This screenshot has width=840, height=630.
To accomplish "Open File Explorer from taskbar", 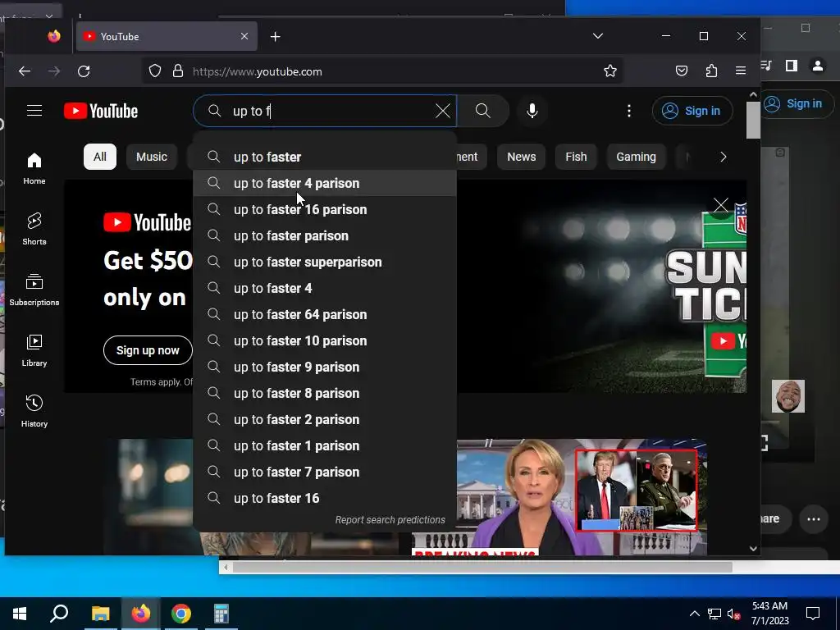I will tap(100, 614).
